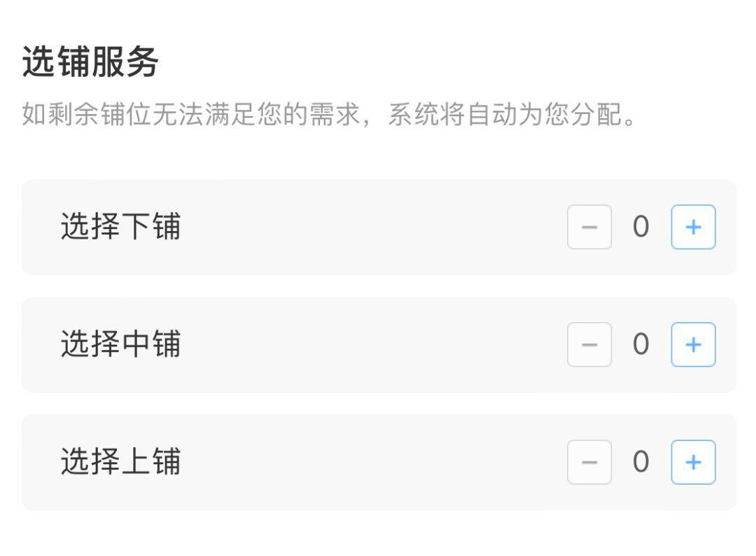This screenshot has height=556, width=756.
Task: Click the 0 quantity beside 选择上铺
Action: point(640,462)
